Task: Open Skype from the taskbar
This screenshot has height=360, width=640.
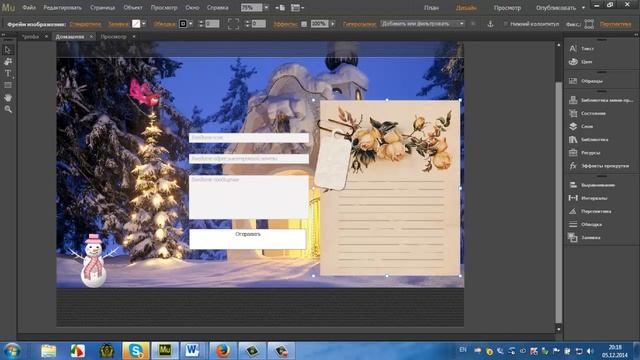Action: point(136,351)
